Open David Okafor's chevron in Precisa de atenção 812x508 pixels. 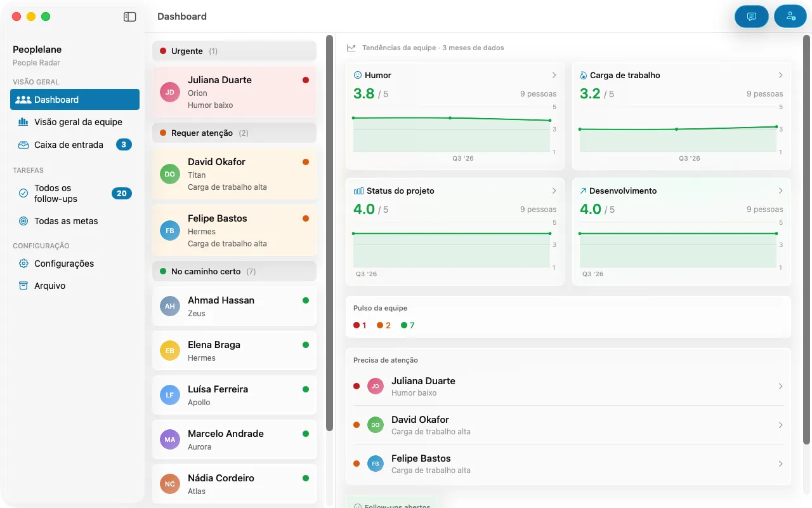[780, 425]
